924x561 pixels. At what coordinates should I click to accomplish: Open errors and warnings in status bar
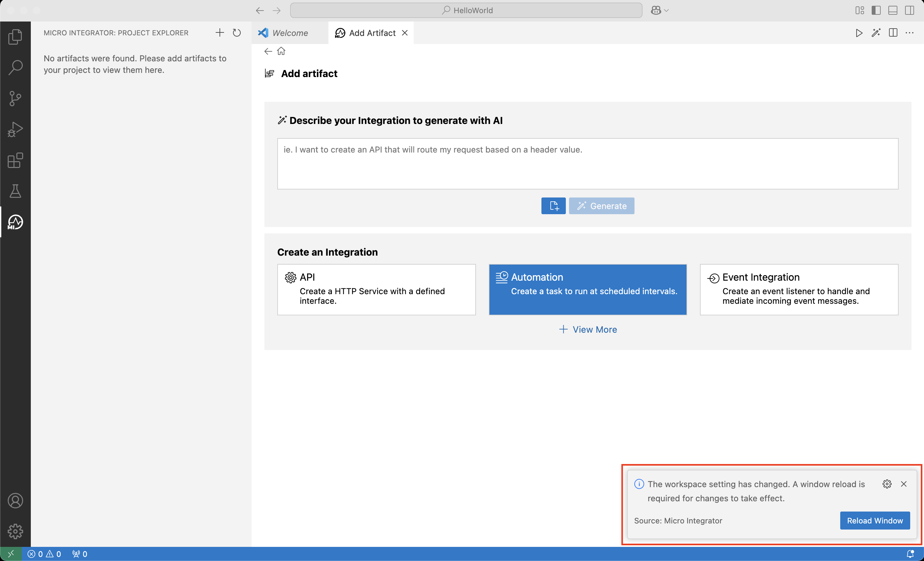tap(44, 554)
